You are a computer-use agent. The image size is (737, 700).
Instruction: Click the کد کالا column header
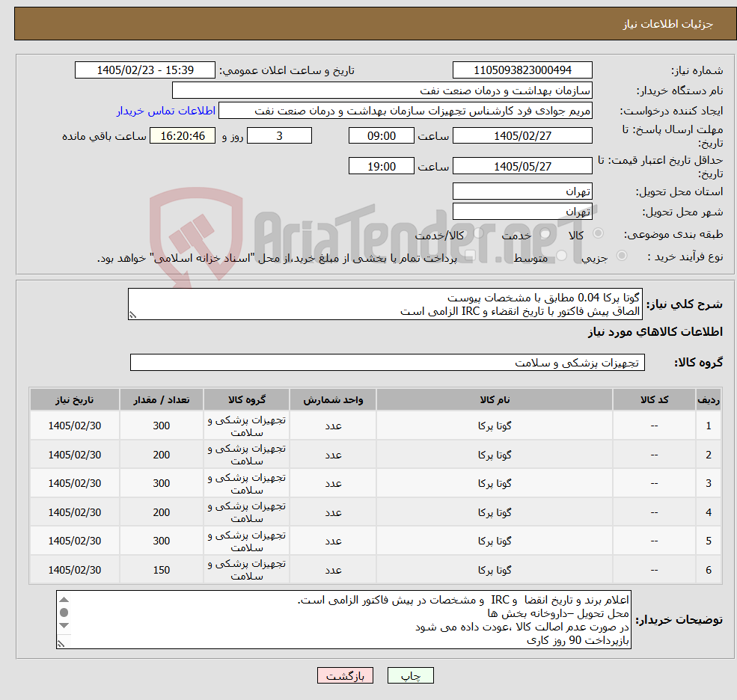pyautogui.click(x=654, y=400)
